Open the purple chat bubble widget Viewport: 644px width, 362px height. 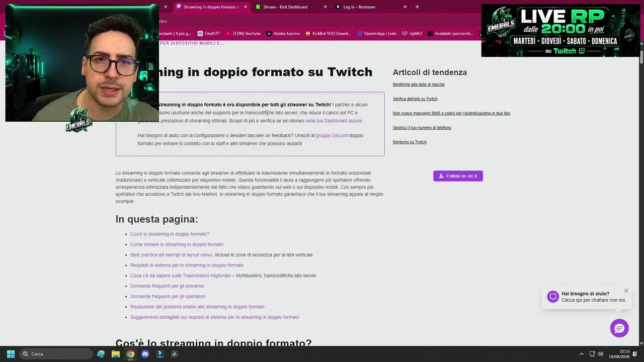click(619, 328)
